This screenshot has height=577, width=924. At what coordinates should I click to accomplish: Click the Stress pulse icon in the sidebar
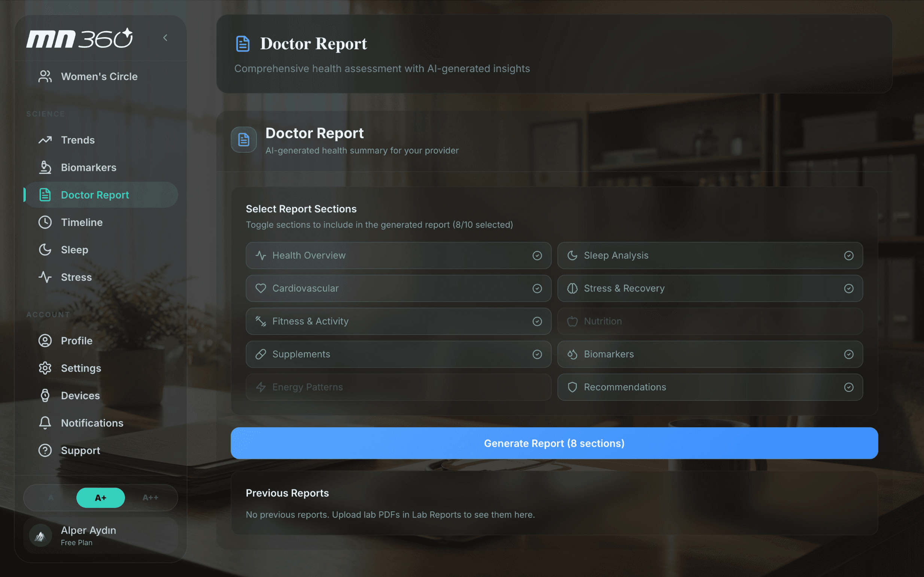click(45, 277)
